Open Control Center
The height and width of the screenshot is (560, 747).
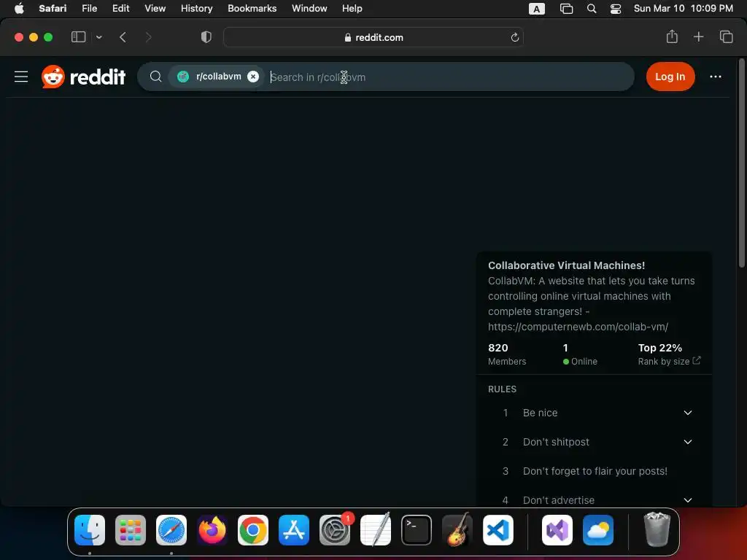[x=616, y=9]
